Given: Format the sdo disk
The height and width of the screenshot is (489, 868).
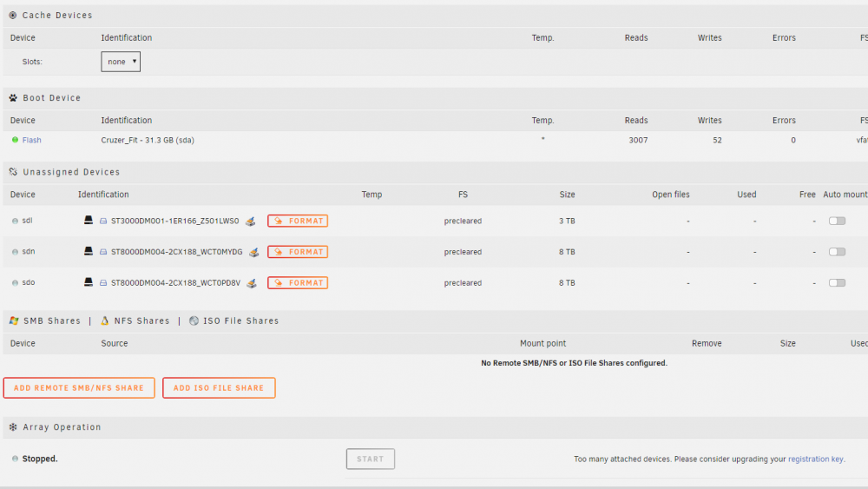Looking at the screenshot, I should click(x=298, y=283).
